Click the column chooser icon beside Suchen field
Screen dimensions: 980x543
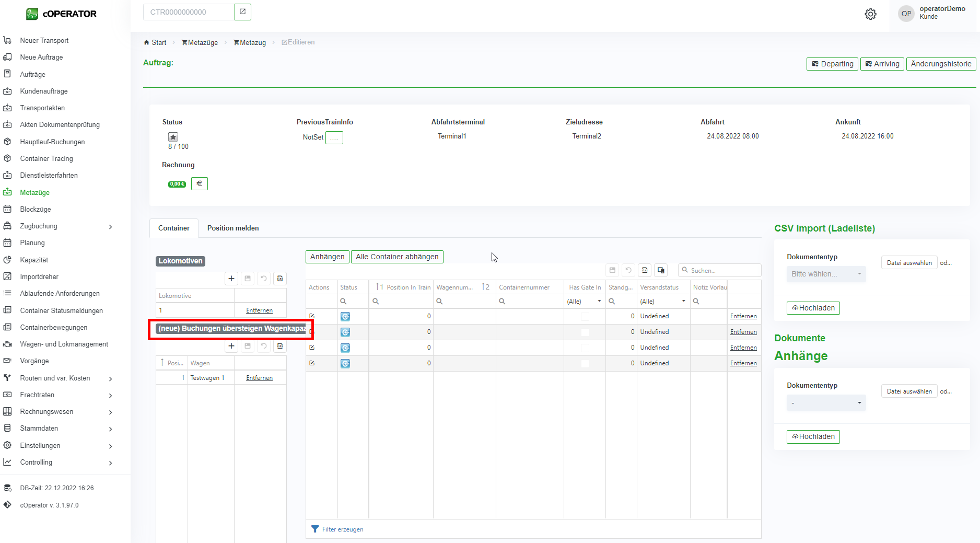click(661, 270)
